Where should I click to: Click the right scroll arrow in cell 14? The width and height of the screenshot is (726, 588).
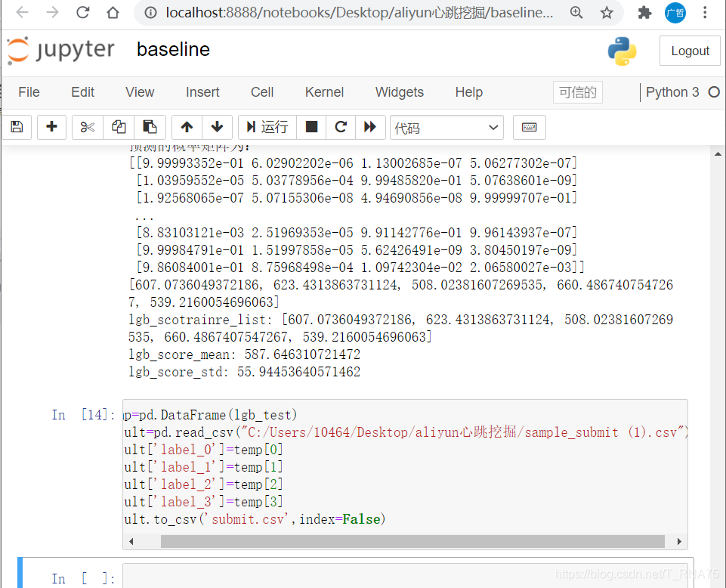(x=679, y=541)
